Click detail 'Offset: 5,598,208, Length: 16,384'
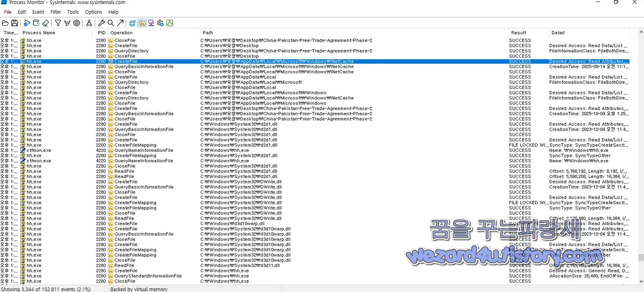 pyautogui.click(x=589, y=176)
